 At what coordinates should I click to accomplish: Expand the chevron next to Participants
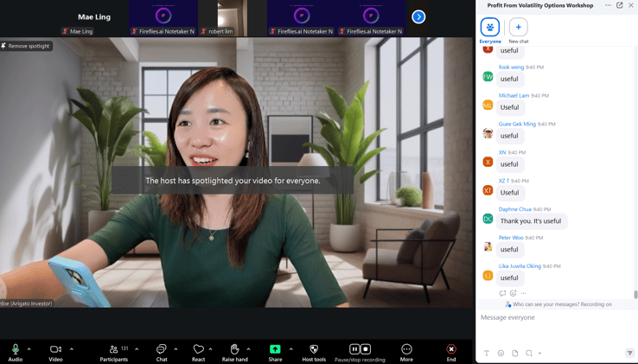coord(137,349)
